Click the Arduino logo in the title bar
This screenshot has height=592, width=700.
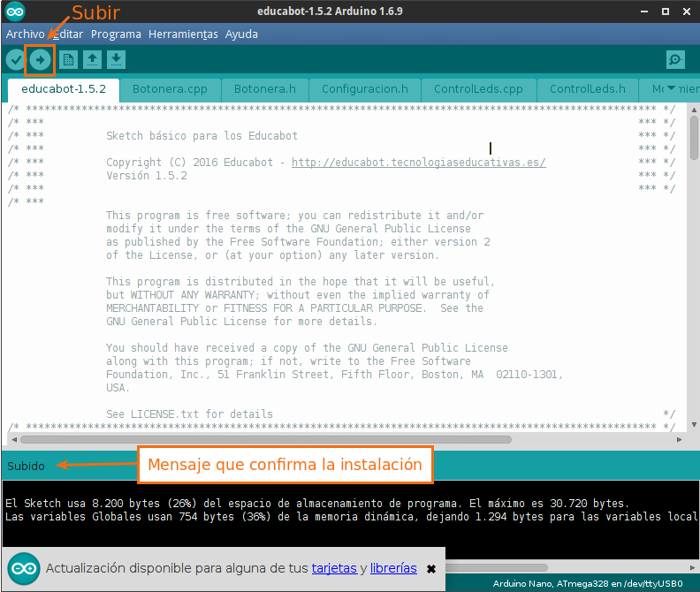coord(15,11)
